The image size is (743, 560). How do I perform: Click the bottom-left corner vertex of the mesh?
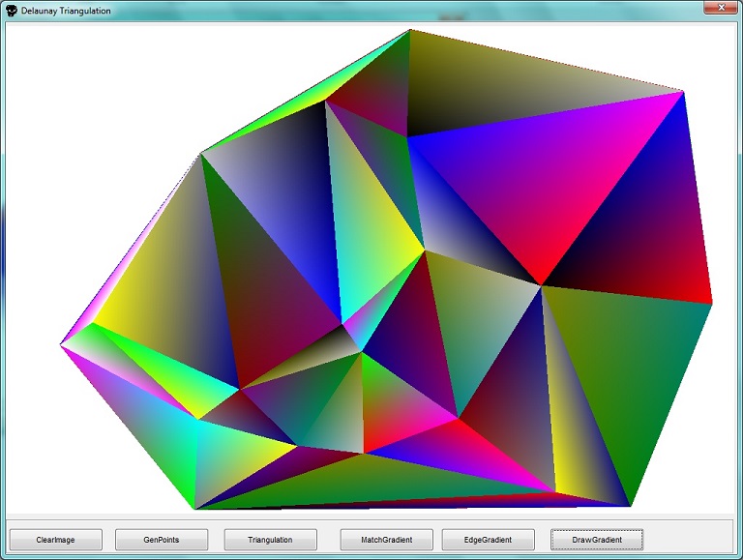[195, 509]
